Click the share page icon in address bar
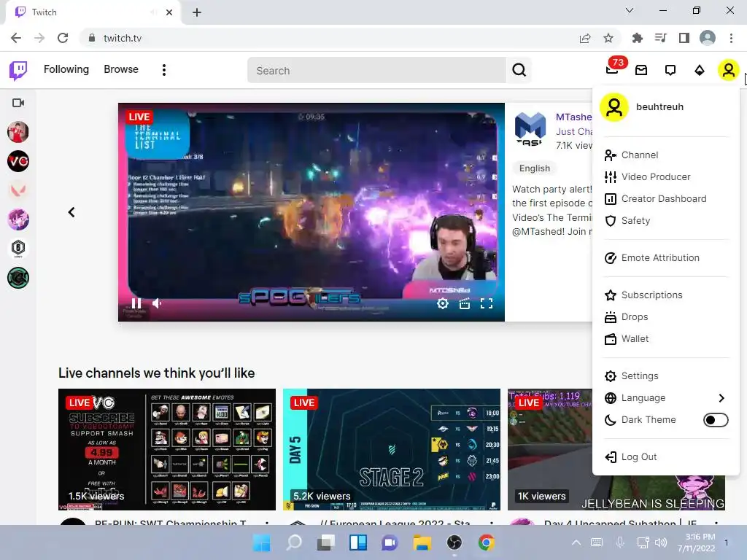 pos(585,38)
